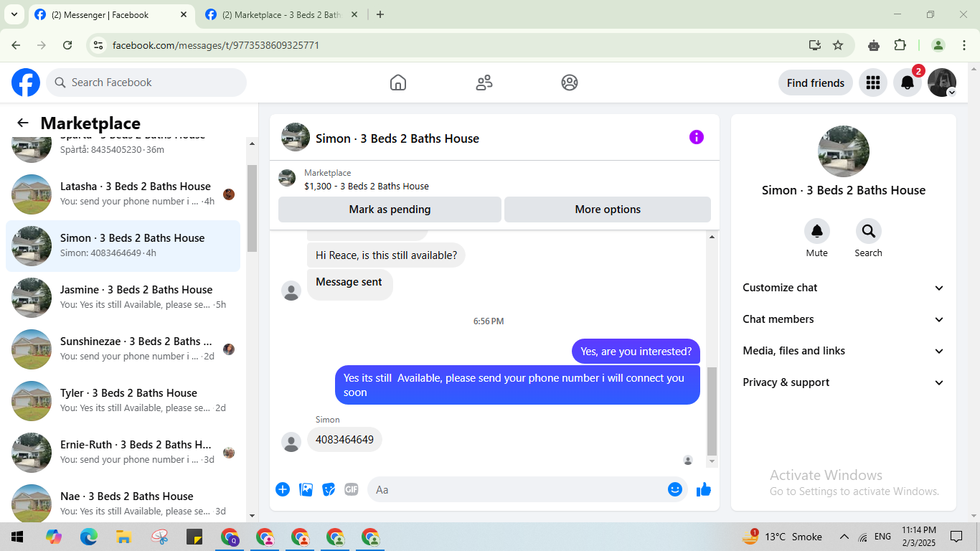Open a new browser tab
This screenshot has width=980, height=551.
(380, 14)
